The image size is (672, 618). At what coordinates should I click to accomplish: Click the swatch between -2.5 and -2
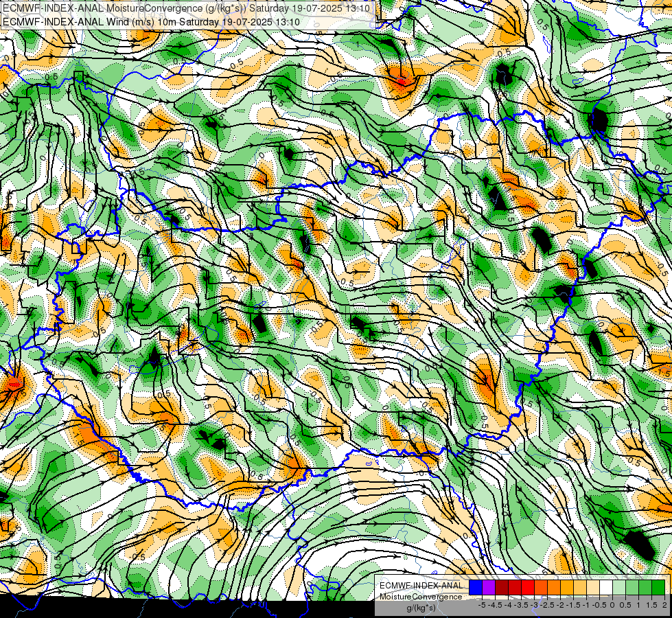(x=554, y=587)
